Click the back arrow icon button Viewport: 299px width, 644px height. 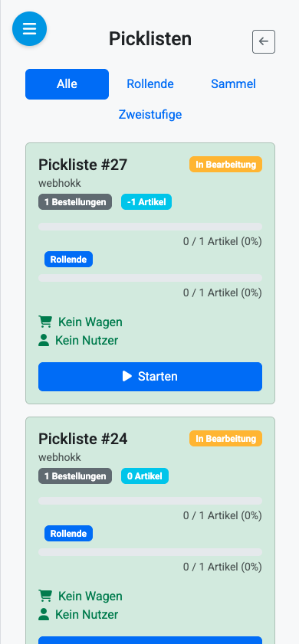coord(264,41)
